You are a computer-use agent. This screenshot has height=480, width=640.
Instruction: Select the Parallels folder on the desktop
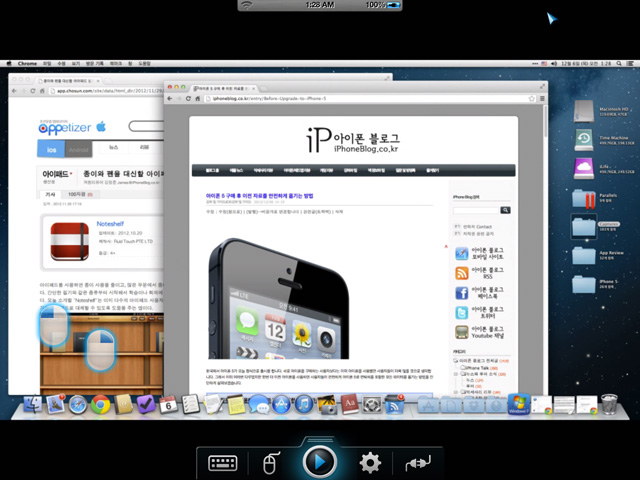(584, 198)
